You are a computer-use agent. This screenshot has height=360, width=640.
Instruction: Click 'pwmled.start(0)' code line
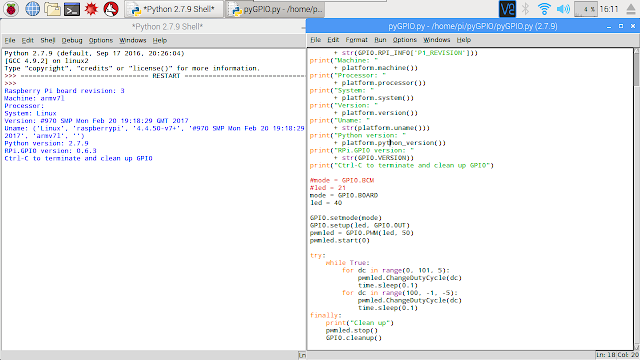(x=340, y=240)
